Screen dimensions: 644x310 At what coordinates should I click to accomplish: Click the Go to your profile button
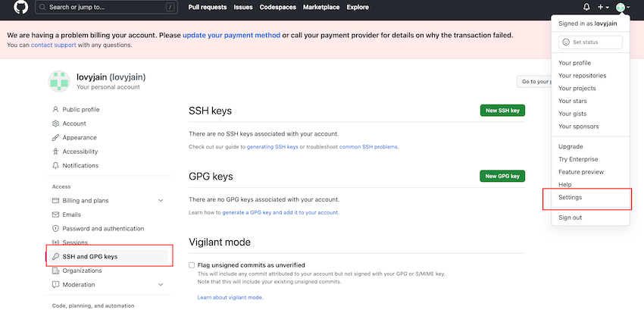coord(533,81)
